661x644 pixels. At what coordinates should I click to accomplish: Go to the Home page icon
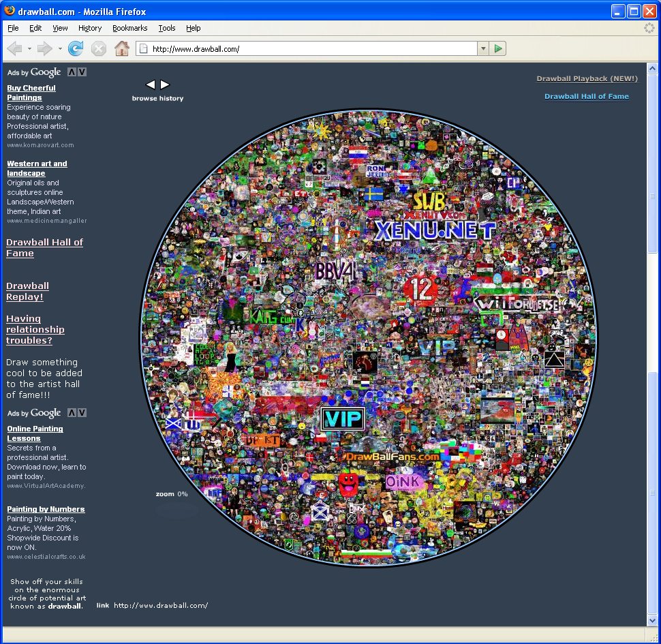point(122,49)
